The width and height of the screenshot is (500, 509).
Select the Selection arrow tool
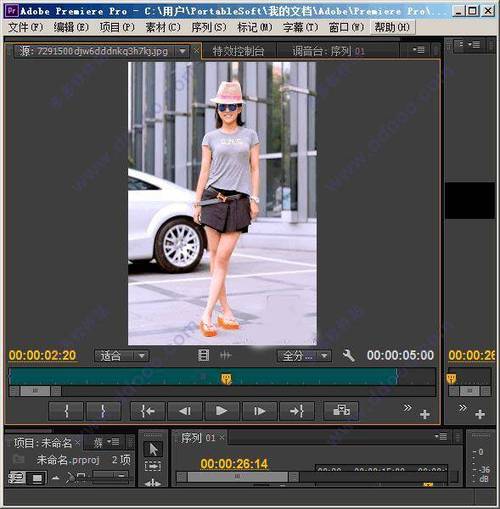(x=153, y=449)
